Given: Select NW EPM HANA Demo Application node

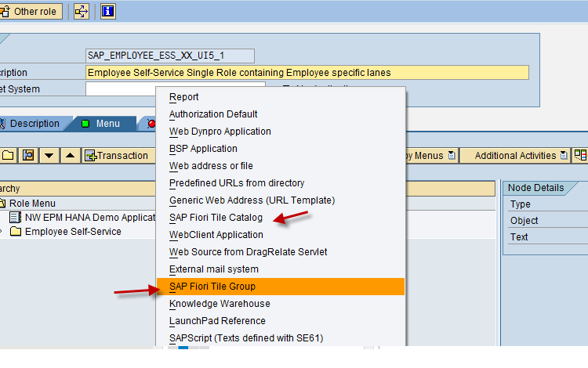Looking at the screenshot, I should pos(90,218).
